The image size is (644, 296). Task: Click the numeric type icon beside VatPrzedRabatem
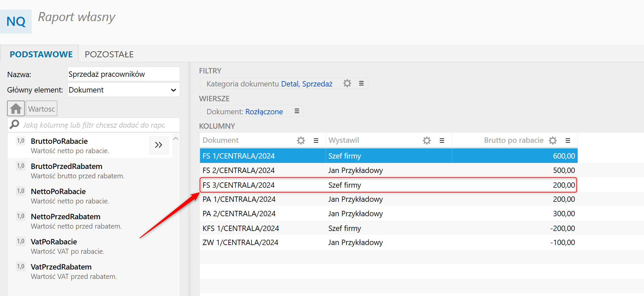[x=21, y=267]
